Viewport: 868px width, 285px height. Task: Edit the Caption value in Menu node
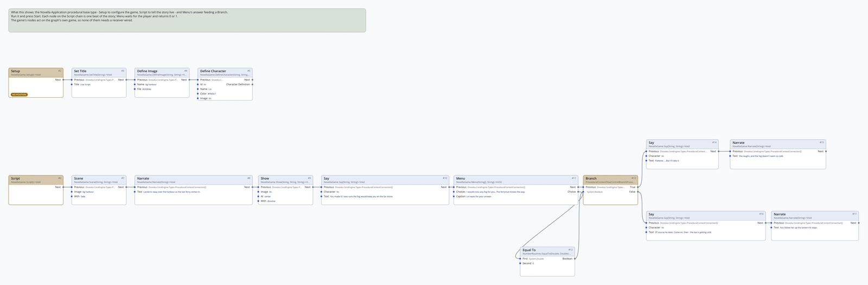[x=479, y=197]
